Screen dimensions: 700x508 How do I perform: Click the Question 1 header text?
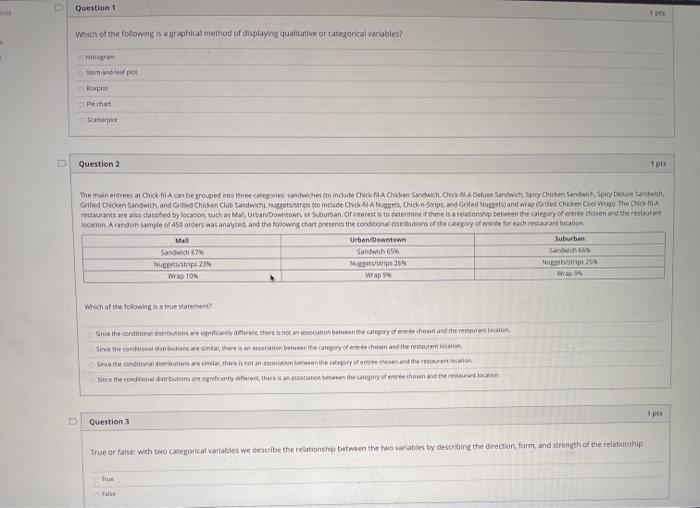[95, 8]
